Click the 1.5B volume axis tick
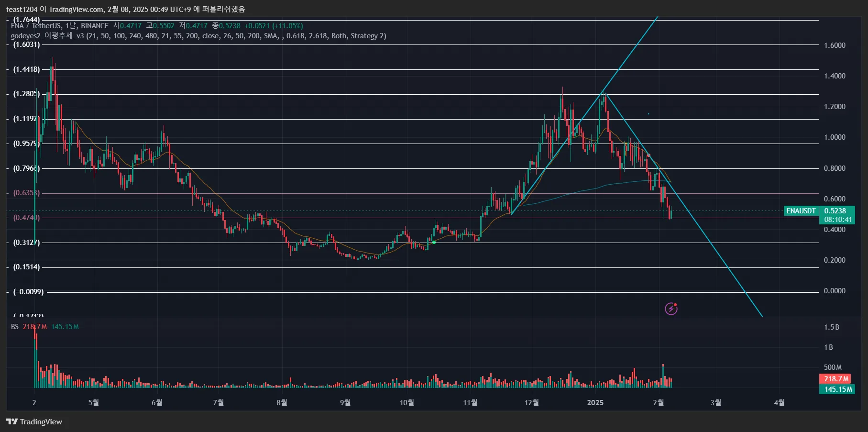This screenshot has width=868, height=432. (x=832, y=327)
